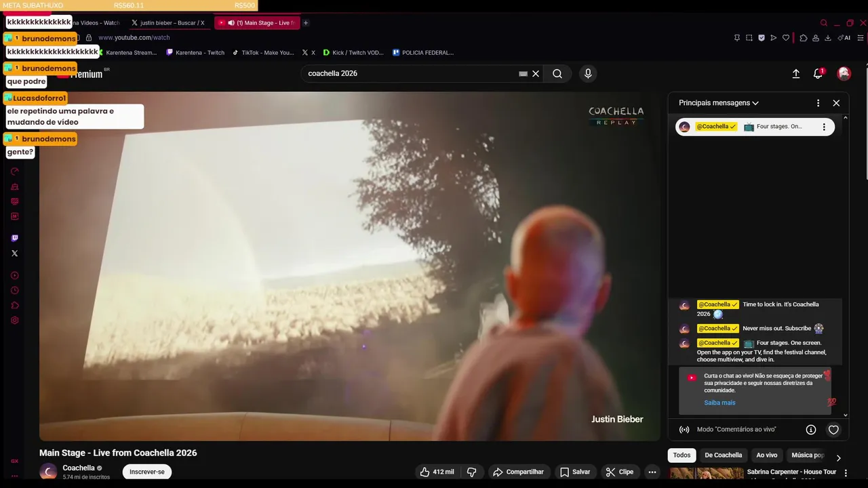868x488 pixels.
Task: Open sidebar extensions cube icon
Action: click(x=15, y=305)
